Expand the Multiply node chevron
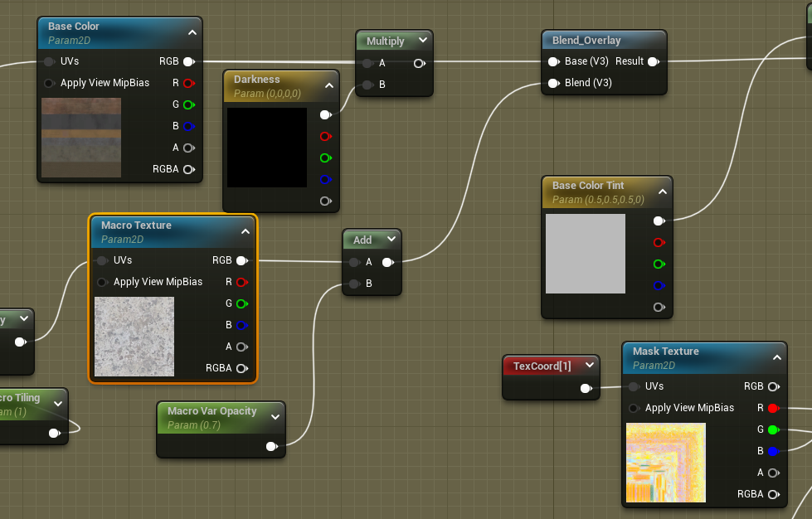Image resolution: width=812 pixels, height=519 pixels. click(422, 41)
